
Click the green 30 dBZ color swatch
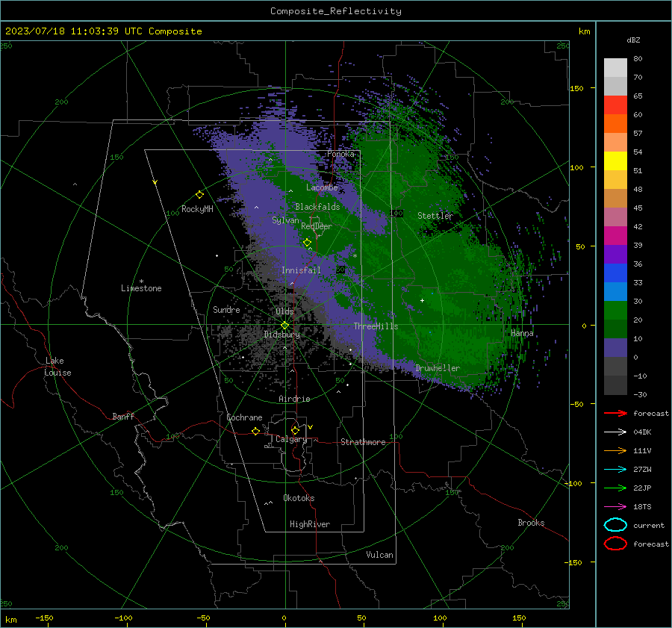pyautogui.click(x=615, y=310)
